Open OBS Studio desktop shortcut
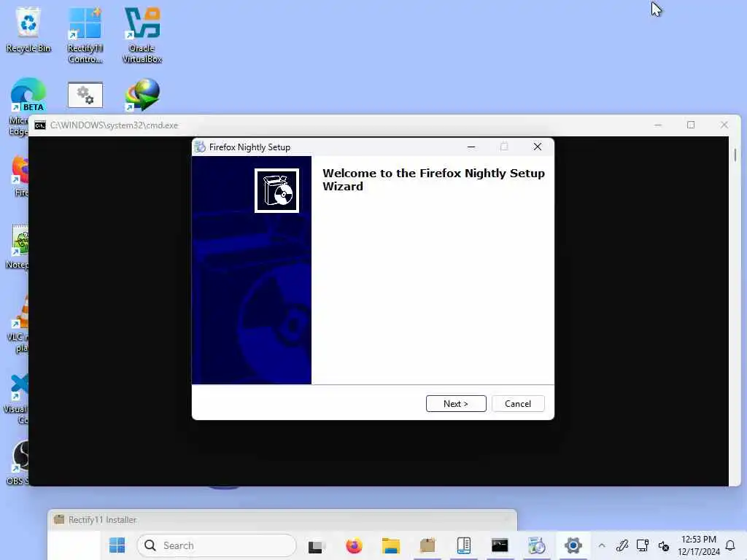The width and height of the screenshot is (747, 560). pos(19,462)
